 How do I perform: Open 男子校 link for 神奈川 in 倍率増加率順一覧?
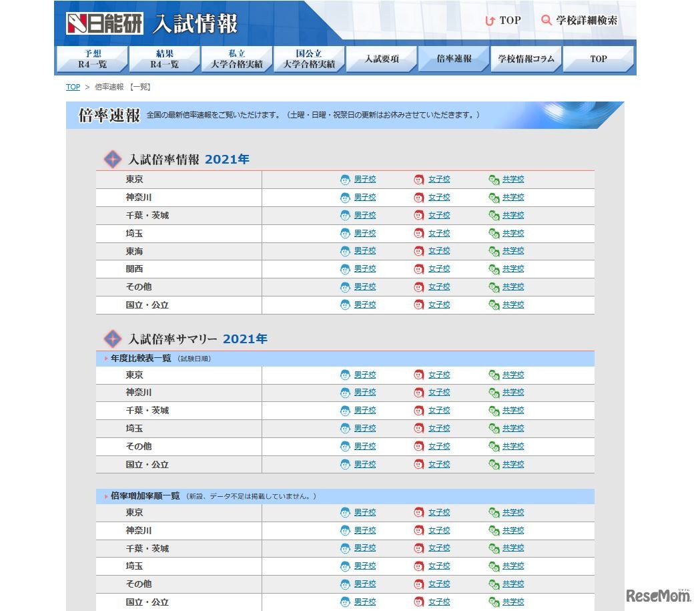pyautogui.click(x=365, y=530)
